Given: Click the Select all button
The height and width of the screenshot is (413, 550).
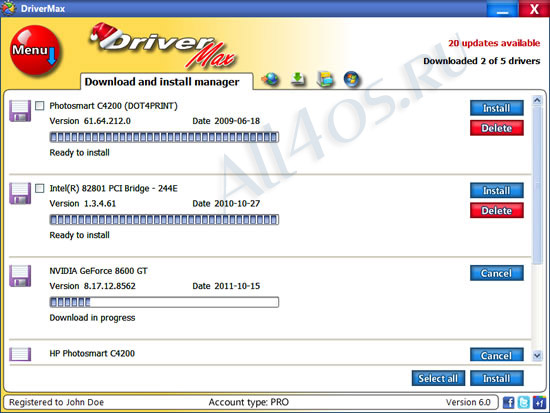Looking at the screenshot, I should 438,378.
